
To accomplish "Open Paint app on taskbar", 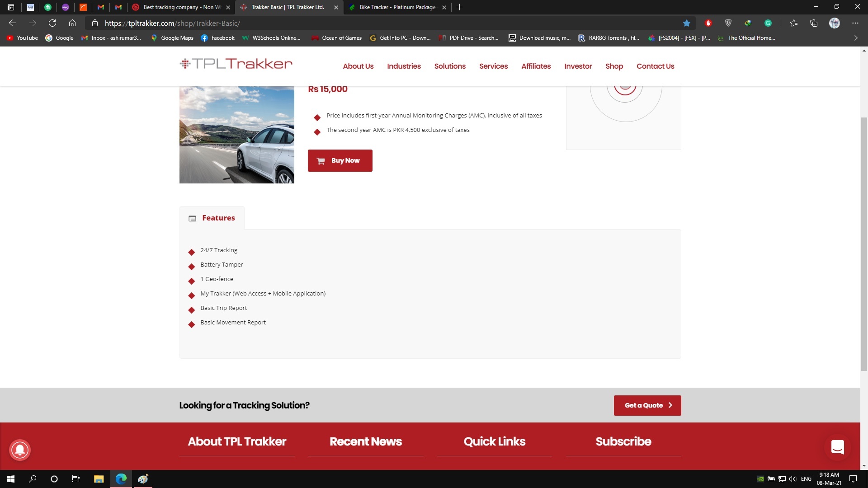I will point(143,479).
